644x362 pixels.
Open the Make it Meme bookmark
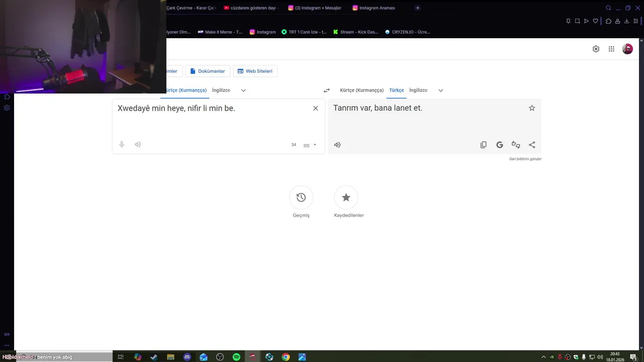[x=220, y=32]
